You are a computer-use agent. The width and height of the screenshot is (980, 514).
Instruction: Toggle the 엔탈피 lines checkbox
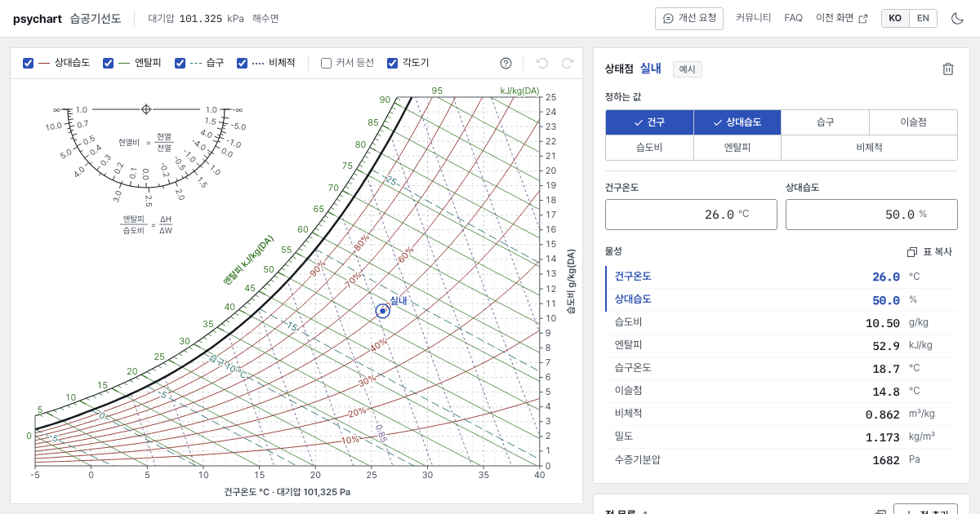pyautogui.click(x=109, y=63)
